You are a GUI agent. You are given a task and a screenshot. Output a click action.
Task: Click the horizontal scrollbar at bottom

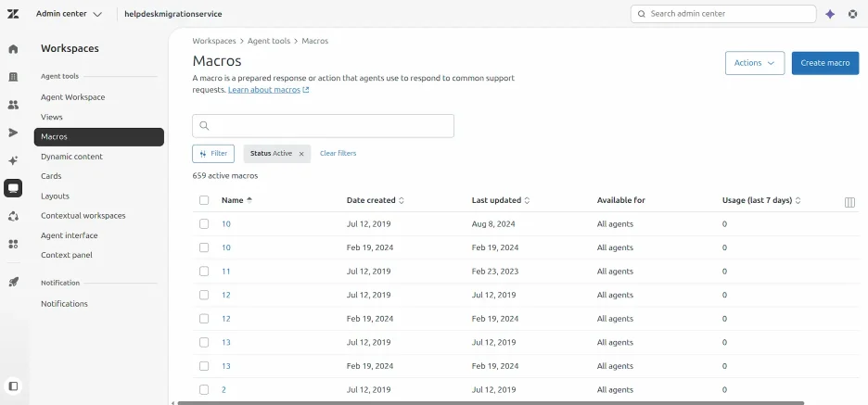491,403
